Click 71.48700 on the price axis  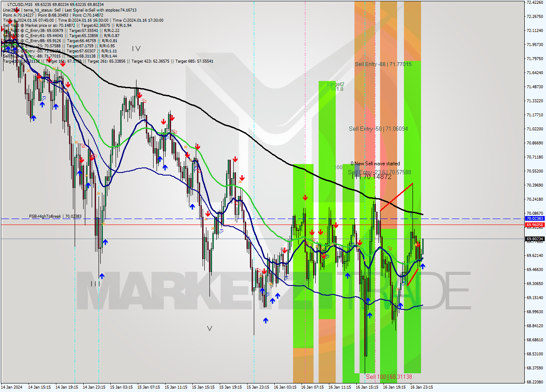coord(535,86)
